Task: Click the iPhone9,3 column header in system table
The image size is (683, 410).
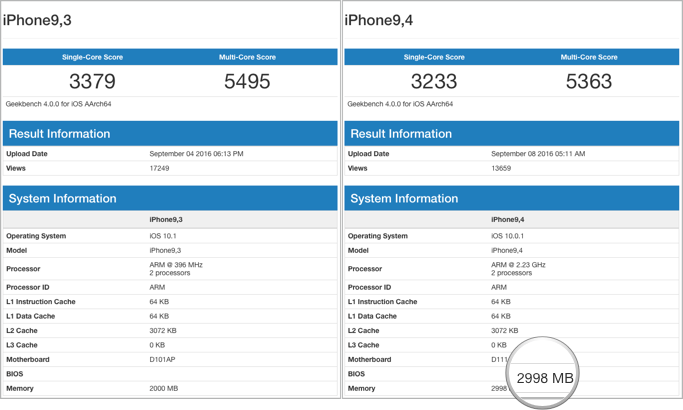Action: point(166,220)
